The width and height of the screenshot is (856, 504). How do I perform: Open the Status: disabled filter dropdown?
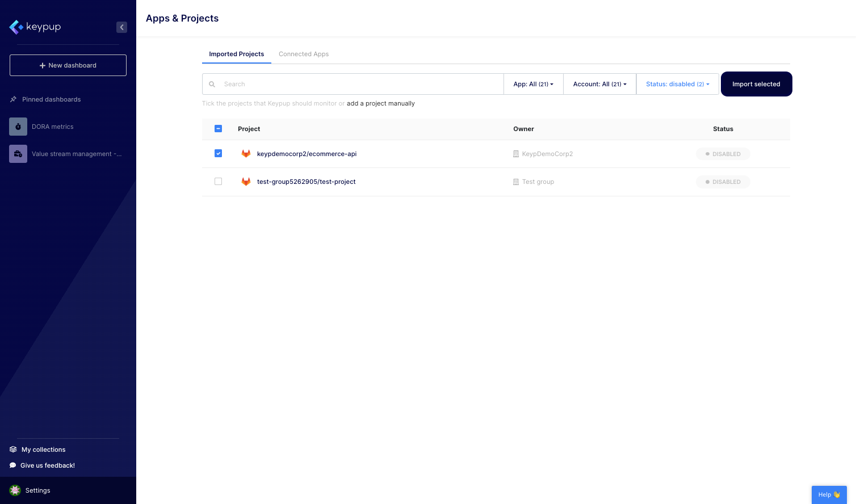click(677, 84)
